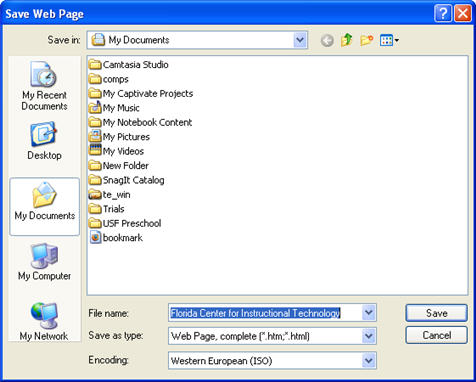This screenshot has width=476, height=382.
Task: Select the My Videos folder icon
Action: pyautogui.click(x=95, y=151)
